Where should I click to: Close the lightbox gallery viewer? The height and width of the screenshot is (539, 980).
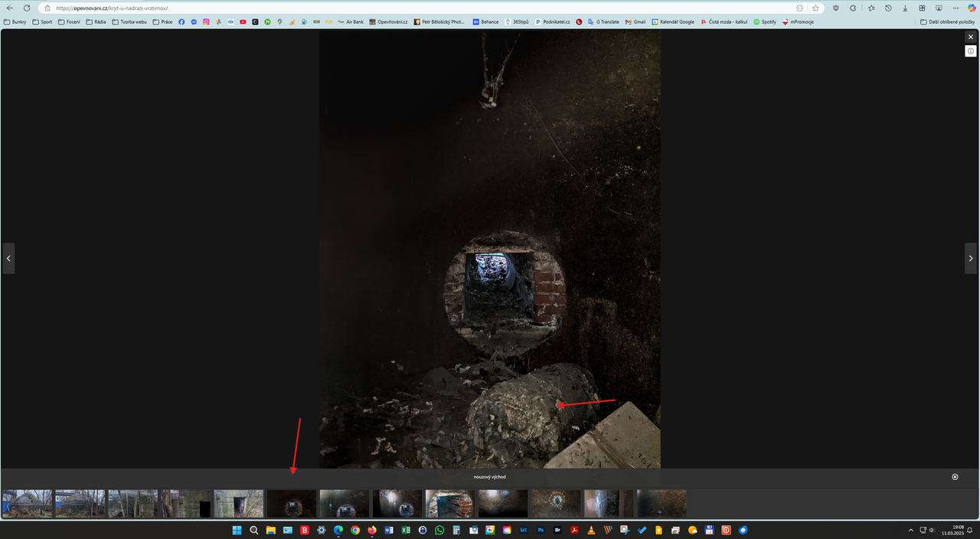coord(971,37)
